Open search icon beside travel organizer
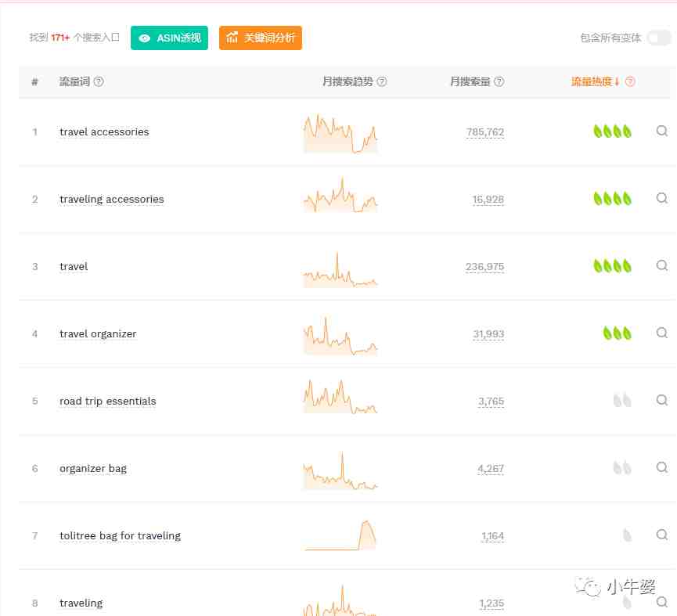The width and height of the screenshot is (677, 616). pyautogui.click(x=661, y=333)
